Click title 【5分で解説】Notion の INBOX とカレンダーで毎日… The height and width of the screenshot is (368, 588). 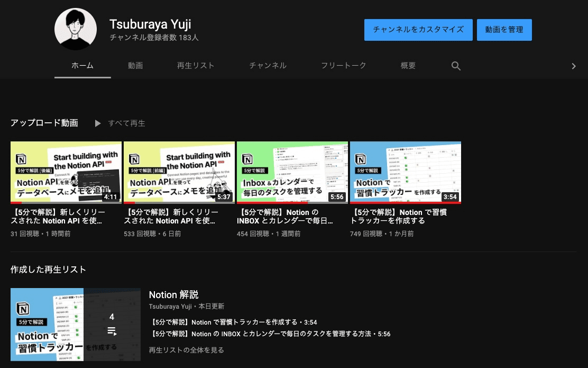(x=285, y=216)
